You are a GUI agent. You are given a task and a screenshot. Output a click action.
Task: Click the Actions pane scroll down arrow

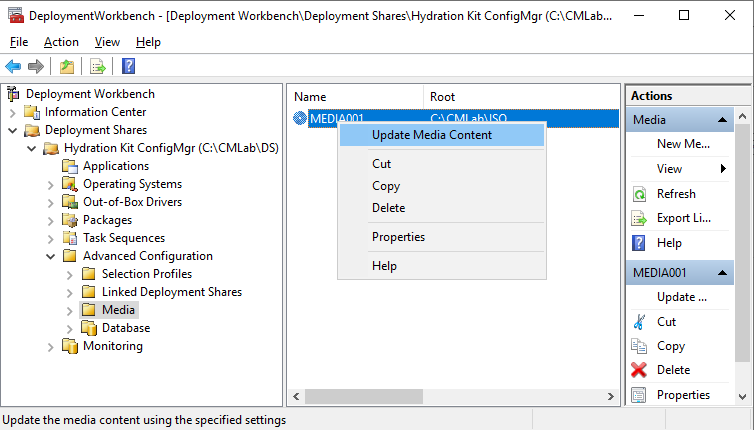pos(742,397)
